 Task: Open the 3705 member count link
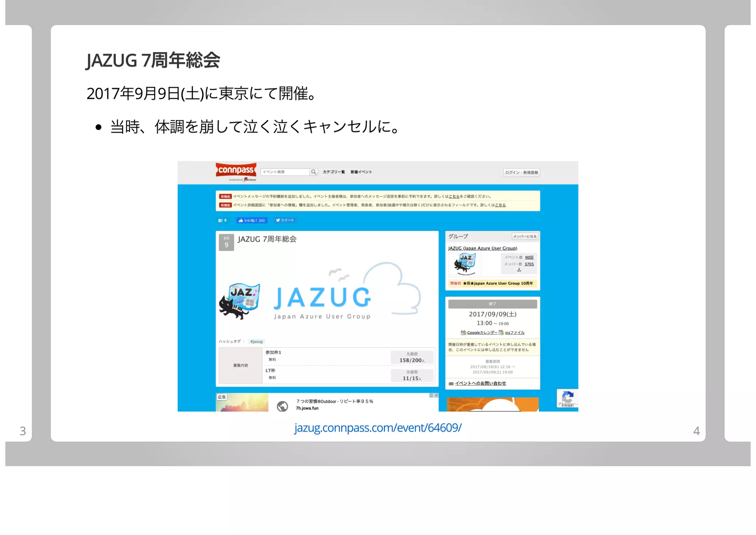[529, 264]
